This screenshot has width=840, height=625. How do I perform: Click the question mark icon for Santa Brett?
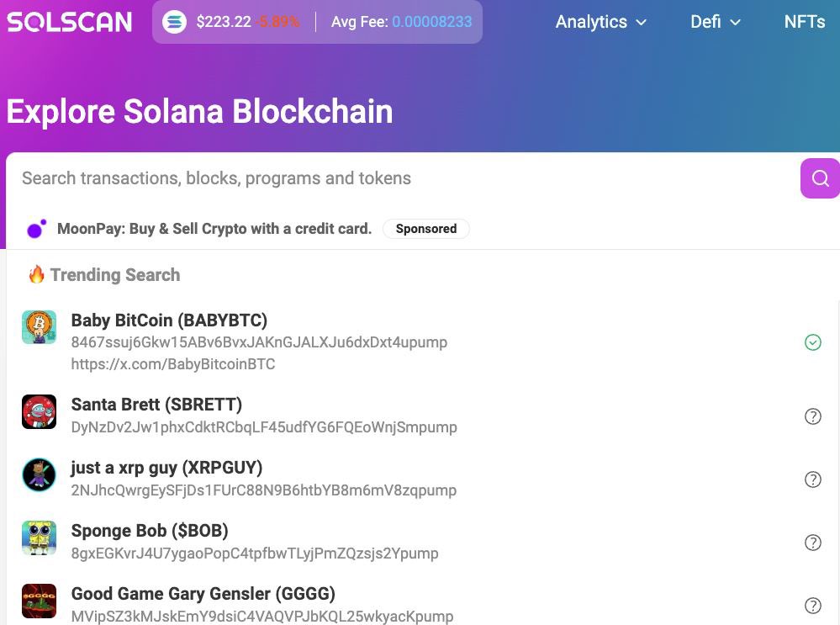coord(813,416)
